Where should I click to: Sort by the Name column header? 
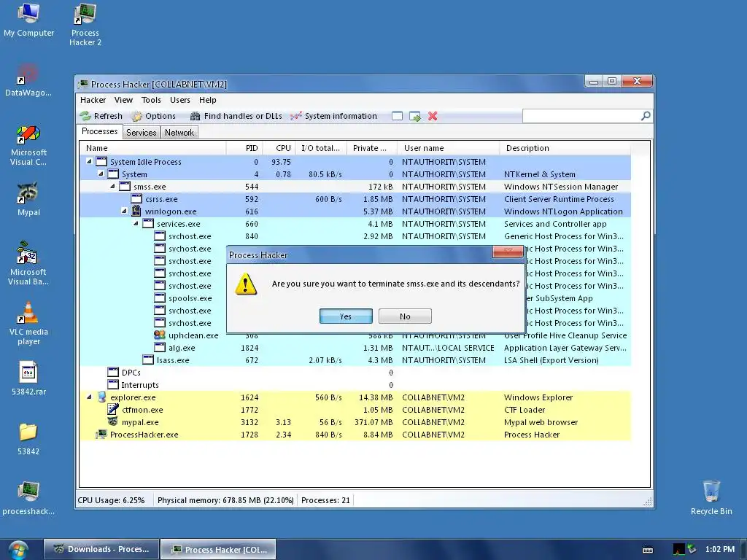pyautogui.click(x=153, y=148)
